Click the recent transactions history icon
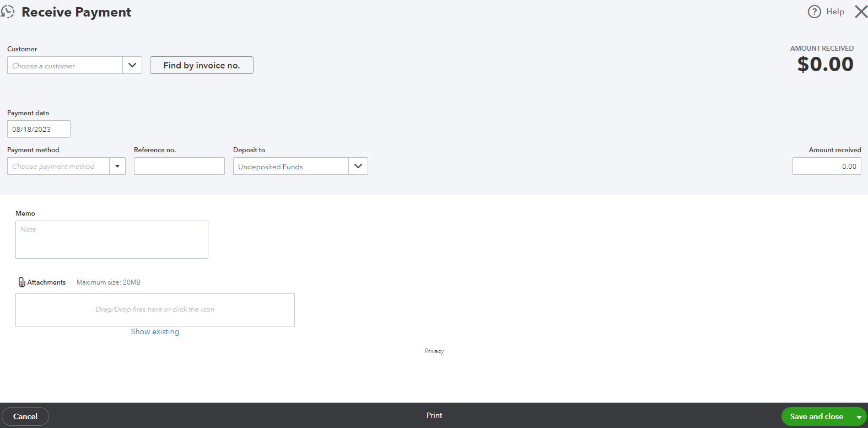 pos(8,12)
